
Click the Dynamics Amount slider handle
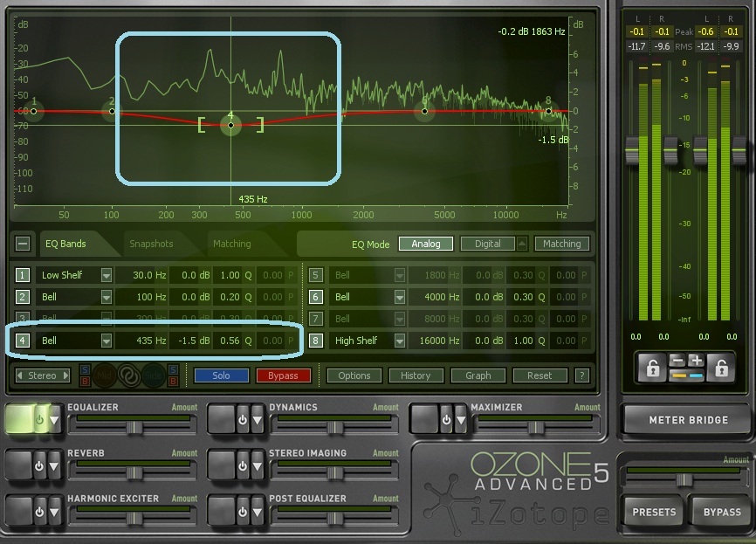(334, 427)
